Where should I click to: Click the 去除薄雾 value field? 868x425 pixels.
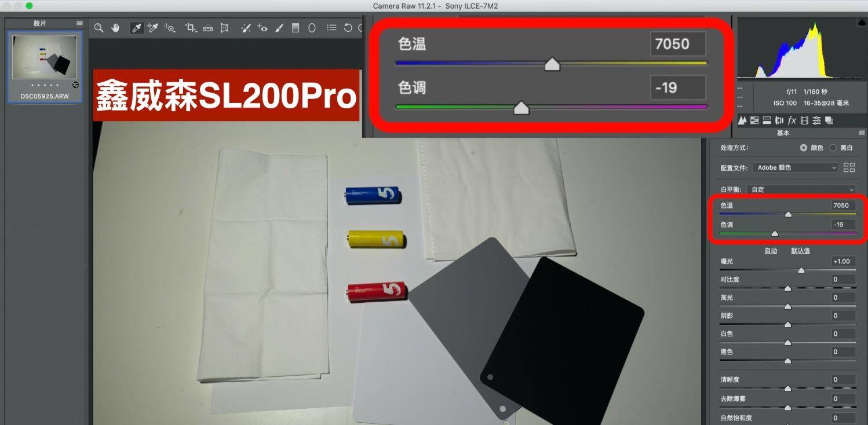[x=843, y=399]
